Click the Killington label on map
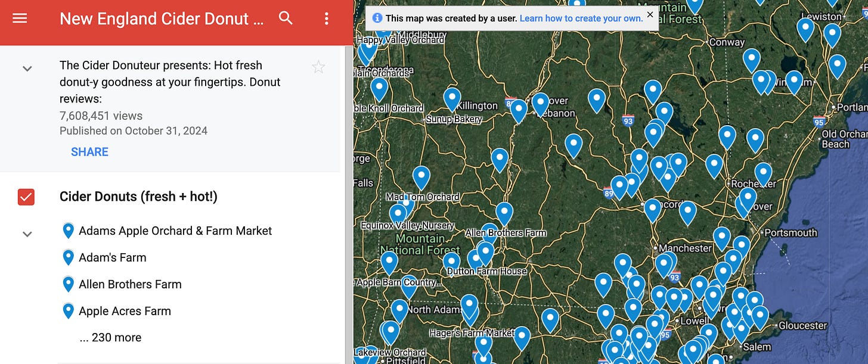 (x=478, y=105)
